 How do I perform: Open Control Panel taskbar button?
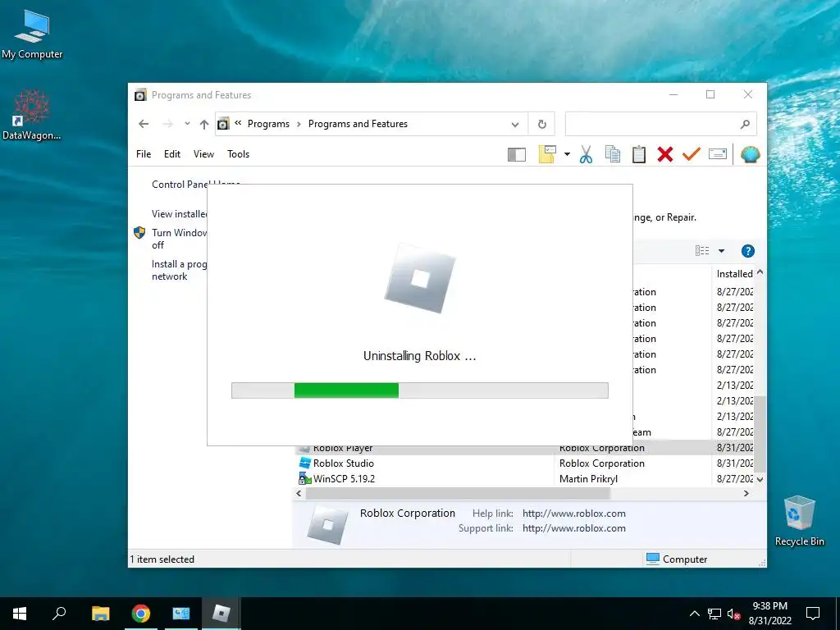click(180, 614)
